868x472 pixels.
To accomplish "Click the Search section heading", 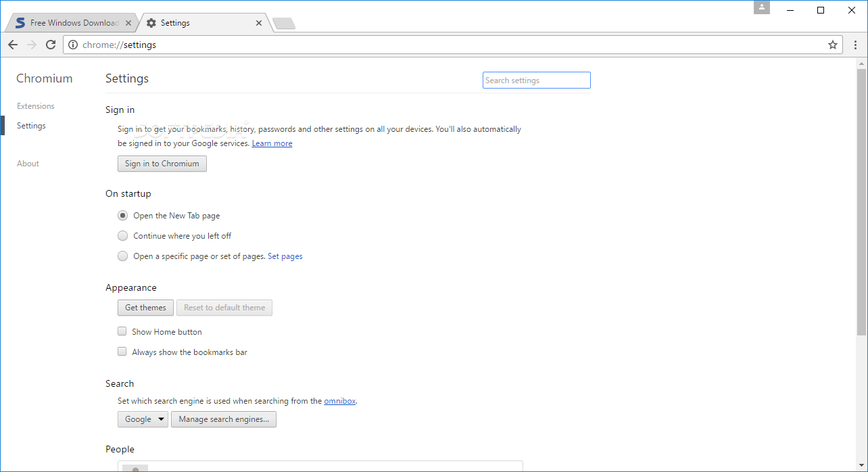I will 120,383.
